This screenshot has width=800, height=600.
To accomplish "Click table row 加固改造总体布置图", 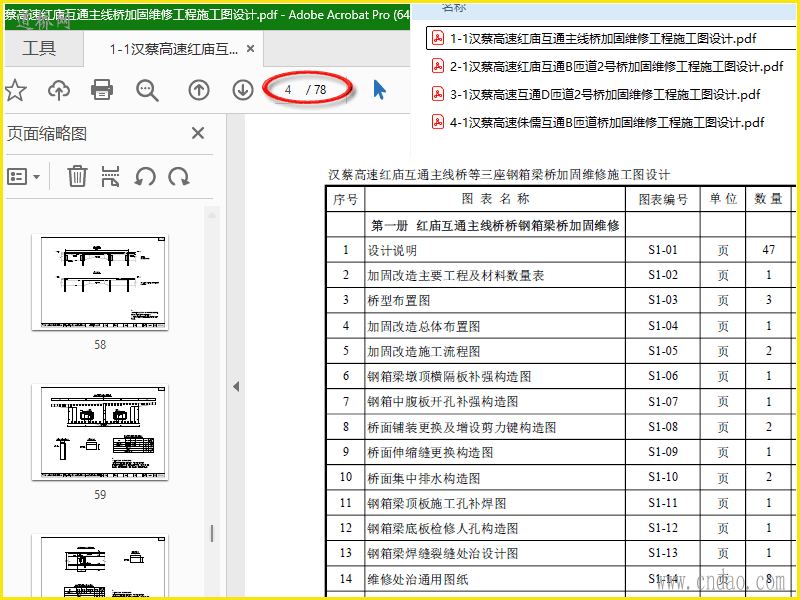I will pyautogui.click(x=560, y=326).
